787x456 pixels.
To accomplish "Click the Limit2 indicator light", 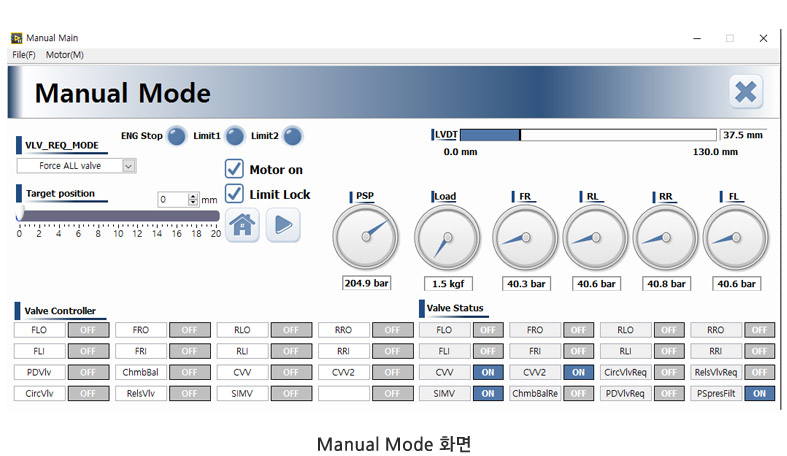I will click(293, 136).
